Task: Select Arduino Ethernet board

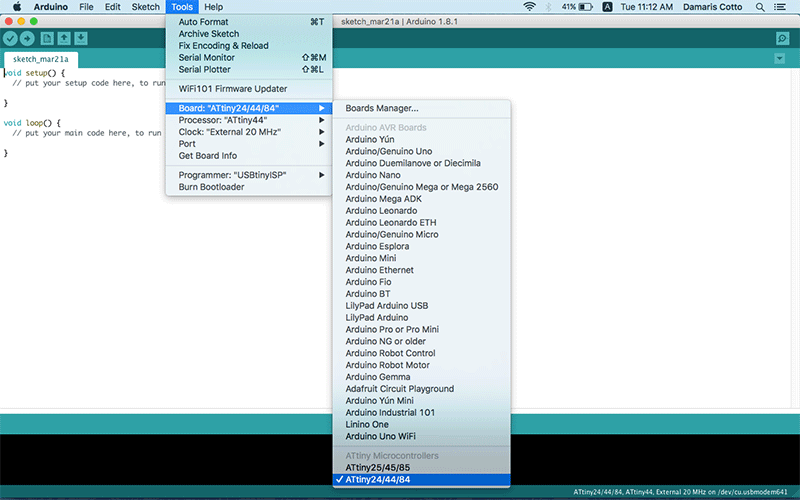Action: [421, 270]
